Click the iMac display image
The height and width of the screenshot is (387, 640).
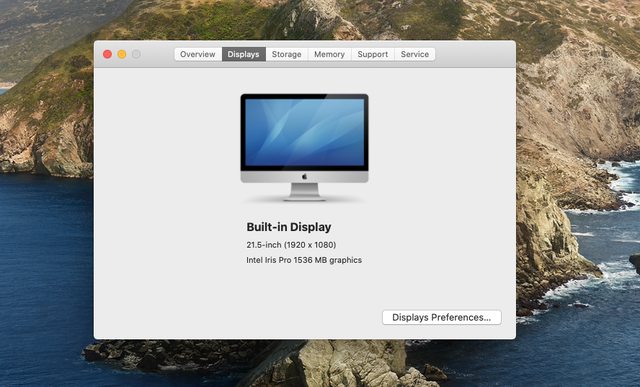point(304,147)
